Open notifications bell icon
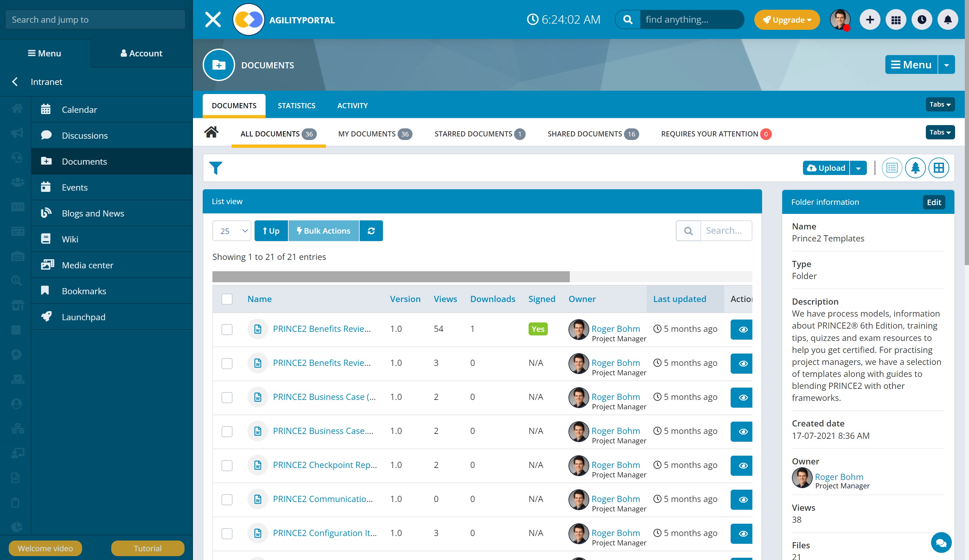 pos(948,19)
